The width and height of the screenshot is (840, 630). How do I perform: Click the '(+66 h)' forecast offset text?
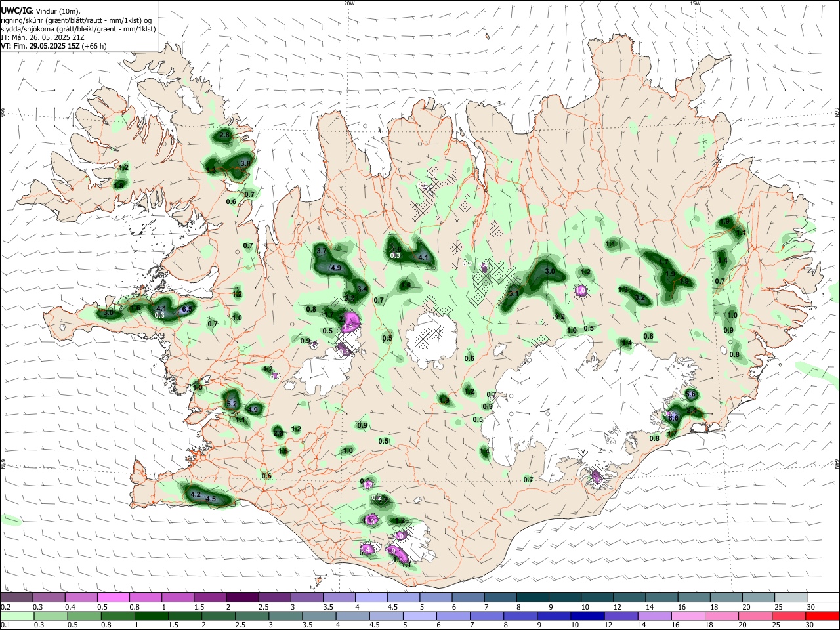pyautogui.click(x=94, y=46)
